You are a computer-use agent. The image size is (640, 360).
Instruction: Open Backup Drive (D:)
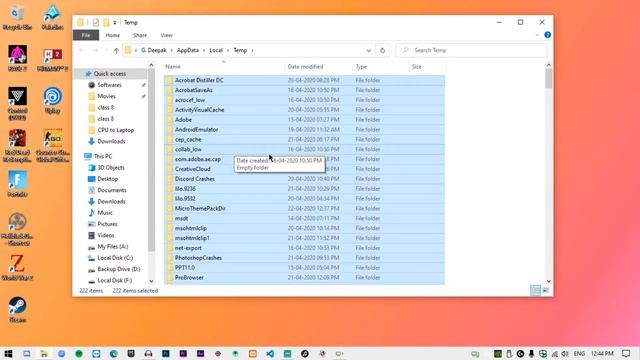coord(118,269)
